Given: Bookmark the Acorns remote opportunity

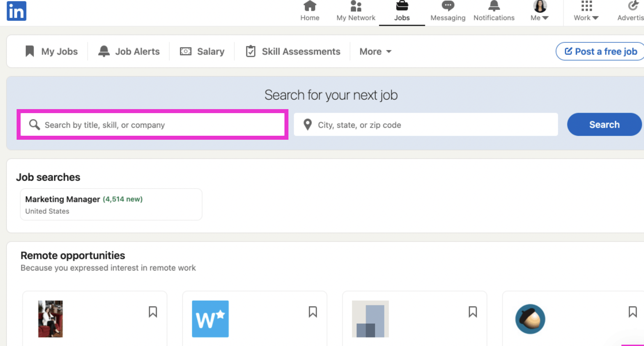Looking at the screenshot, I should [x=632, y=312].
